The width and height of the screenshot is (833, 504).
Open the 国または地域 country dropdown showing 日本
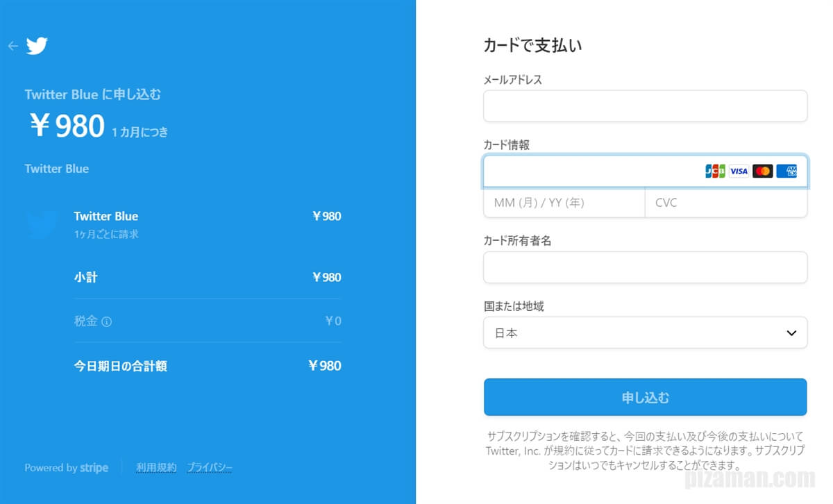tap(646, 333)
